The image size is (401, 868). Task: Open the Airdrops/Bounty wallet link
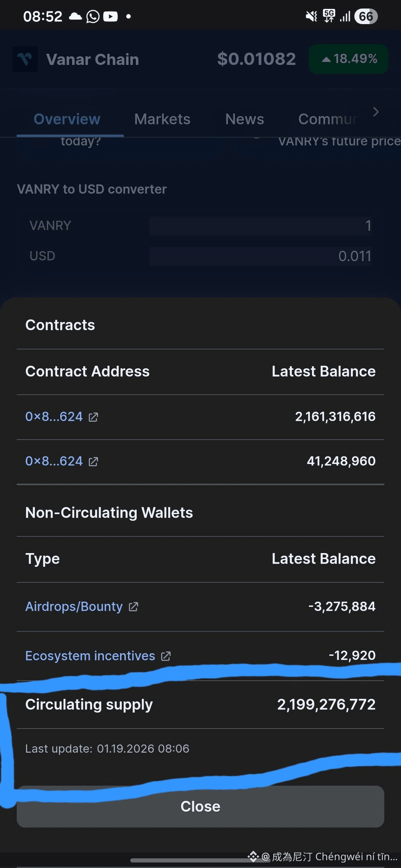pos(74,606)
